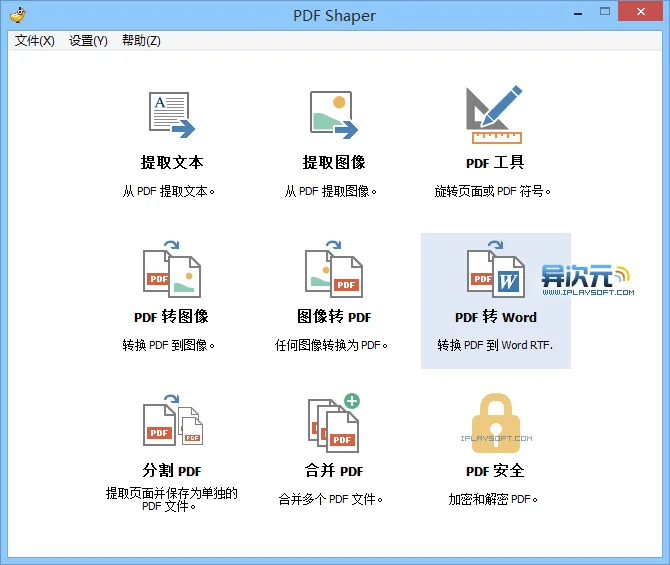Open the 帮助(Z) menu
This screenshot has width=670, height=565.
(x=141, y=41)
